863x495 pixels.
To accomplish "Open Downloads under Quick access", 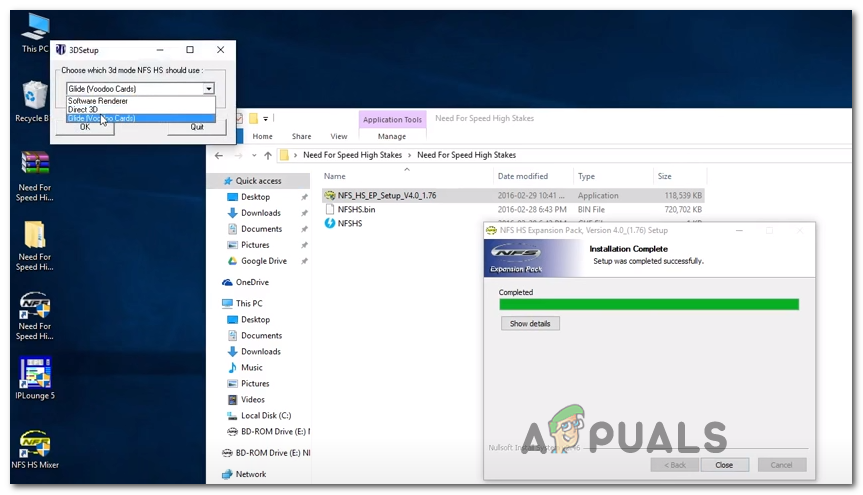I will [260, 213].
